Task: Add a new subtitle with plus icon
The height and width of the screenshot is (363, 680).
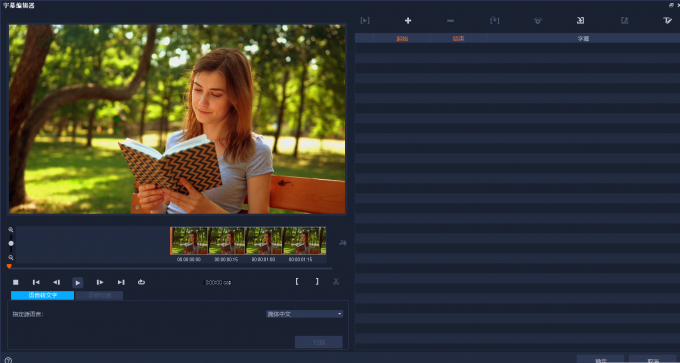Action: [x=408, y=20]
